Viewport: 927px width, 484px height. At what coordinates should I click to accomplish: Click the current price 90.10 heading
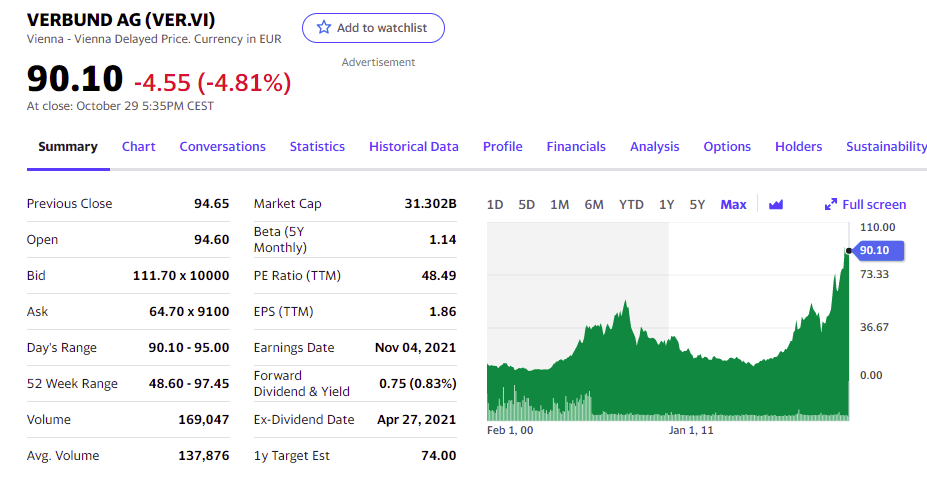pyautogui.click(x=74, y=79)
